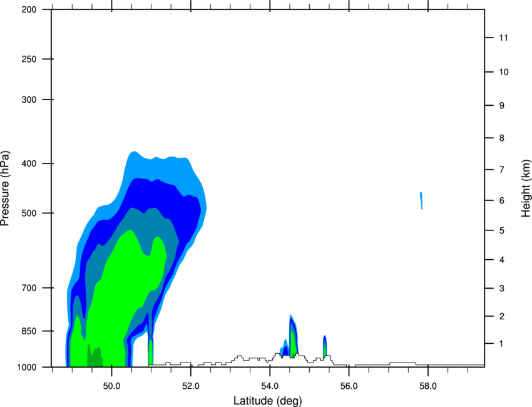
Task: Pick the 4 km height tick label
Action: point(502,260)
